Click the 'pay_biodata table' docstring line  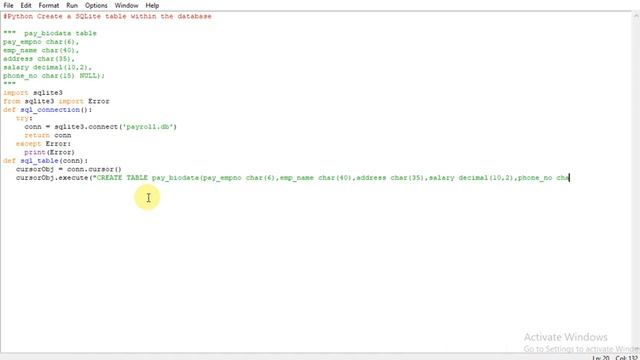tap(50, 33)
